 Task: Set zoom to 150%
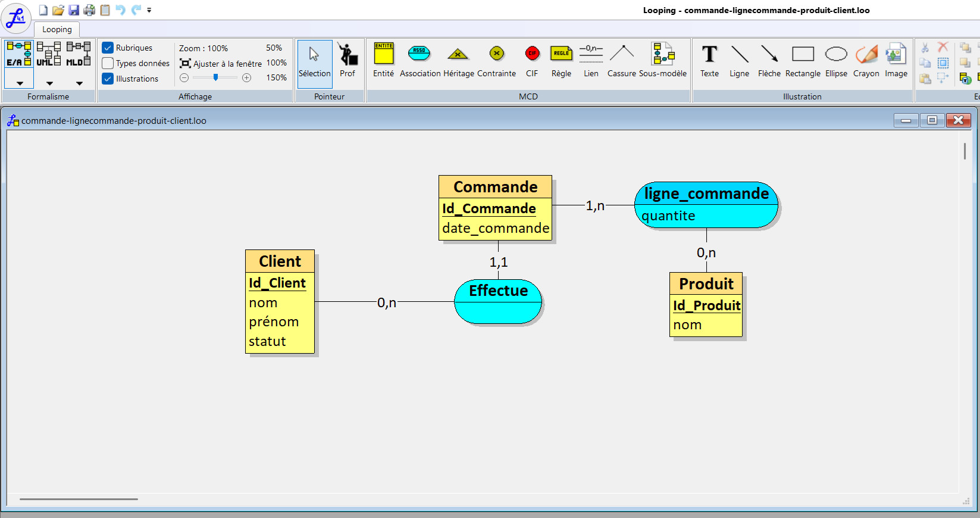click(x=276, y=77)
